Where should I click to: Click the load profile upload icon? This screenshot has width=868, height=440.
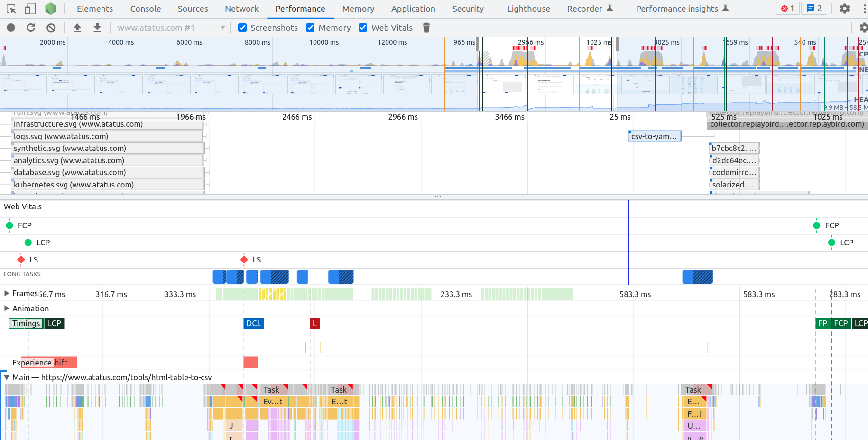[x=77, y=28]
